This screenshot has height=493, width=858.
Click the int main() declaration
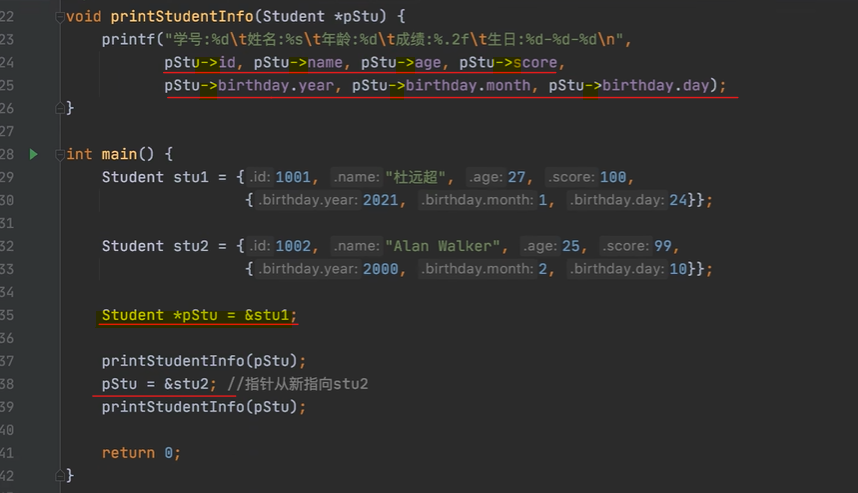[x=111, y=154]
